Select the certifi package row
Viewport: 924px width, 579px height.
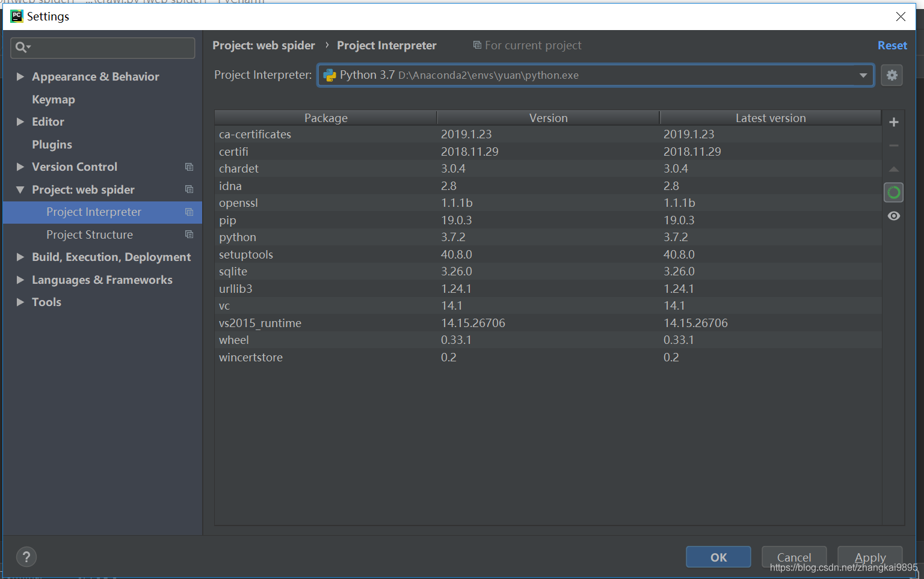click(x=548, y=152)
